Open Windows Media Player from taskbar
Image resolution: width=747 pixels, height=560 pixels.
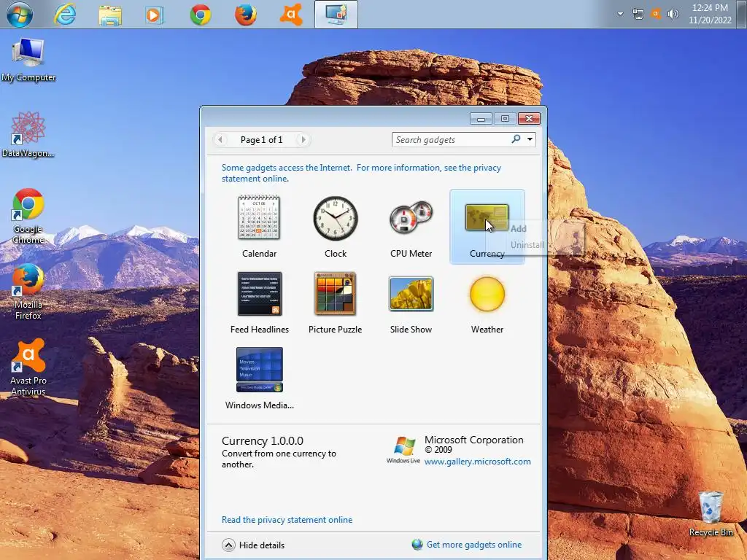coord(155,15)
